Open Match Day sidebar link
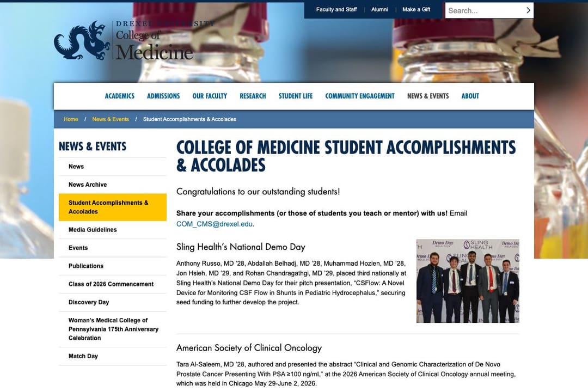 pyautogui.click(x=113, y=356)
